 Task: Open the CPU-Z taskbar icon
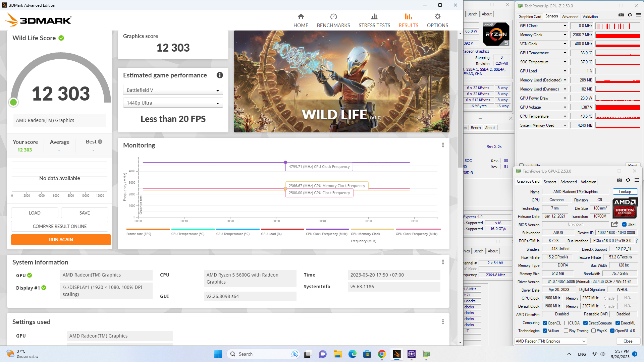pyautogui.click(x=412, y=354)
